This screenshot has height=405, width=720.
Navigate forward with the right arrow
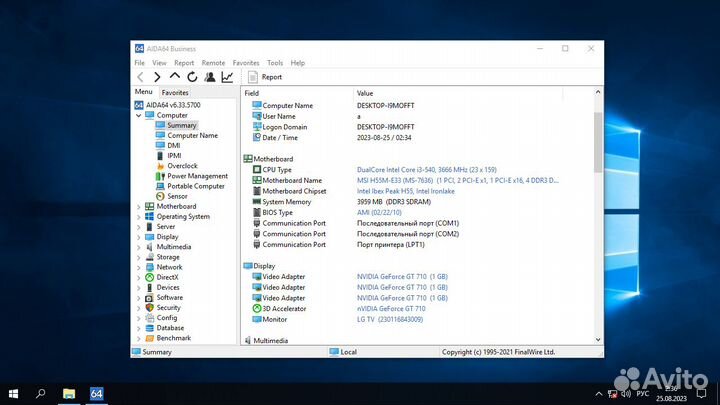pos(157,77)
